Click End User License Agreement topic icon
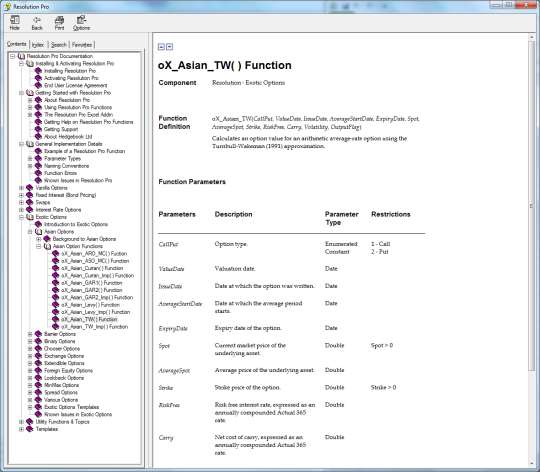 38,85
